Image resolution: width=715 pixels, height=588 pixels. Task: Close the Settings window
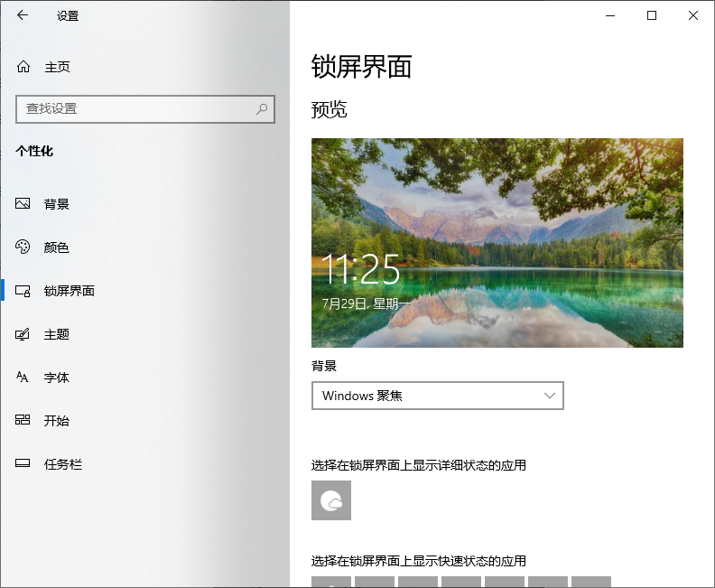tap(693, 15)
